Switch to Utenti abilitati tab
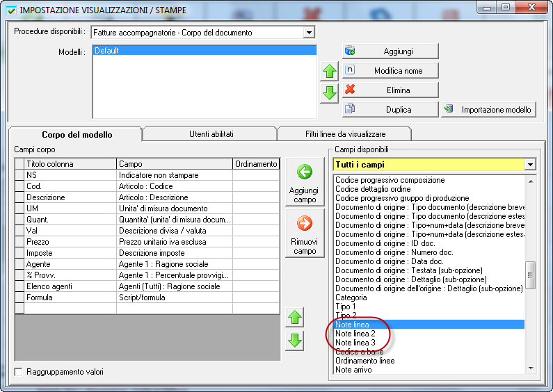This screenshot has height=392, width=553. click(211, 134)
